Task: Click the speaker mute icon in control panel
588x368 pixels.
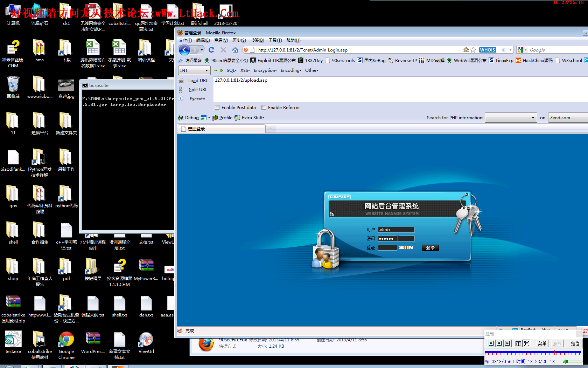Action: 564,361
